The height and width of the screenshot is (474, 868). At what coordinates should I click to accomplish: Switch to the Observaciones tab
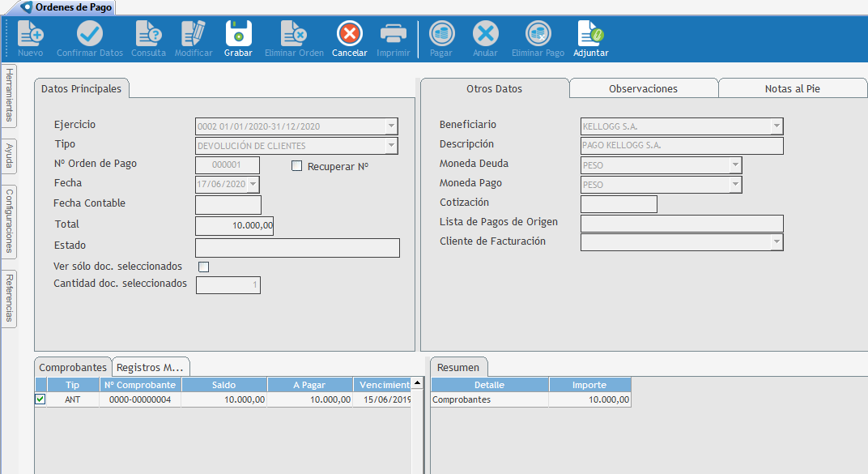click(643, 88)
